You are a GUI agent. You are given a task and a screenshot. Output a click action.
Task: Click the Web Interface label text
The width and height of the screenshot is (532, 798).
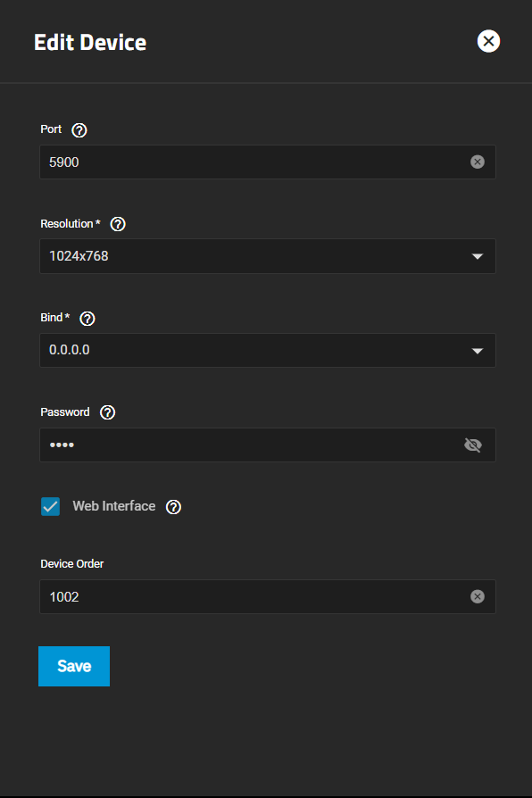(114, 506)
